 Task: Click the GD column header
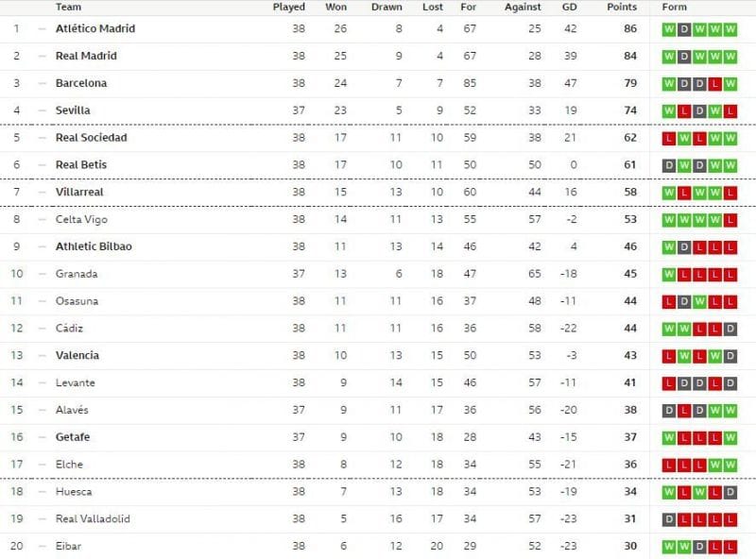click(x=569, y=7)
